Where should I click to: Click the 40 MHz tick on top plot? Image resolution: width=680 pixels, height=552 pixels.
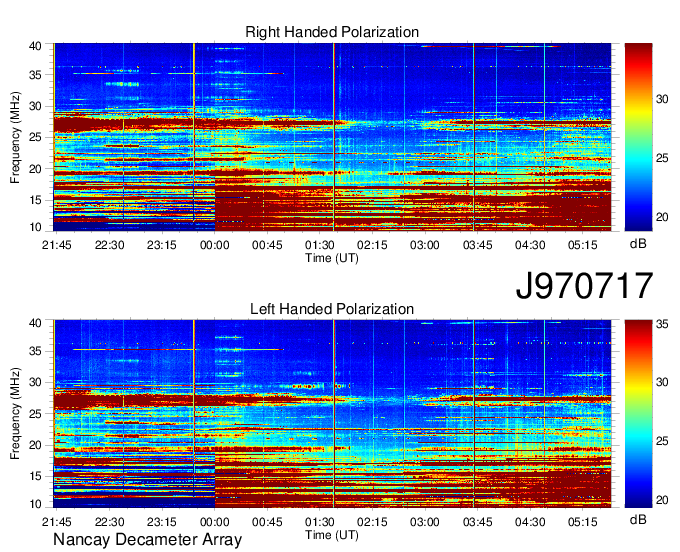tap(35, 46)
